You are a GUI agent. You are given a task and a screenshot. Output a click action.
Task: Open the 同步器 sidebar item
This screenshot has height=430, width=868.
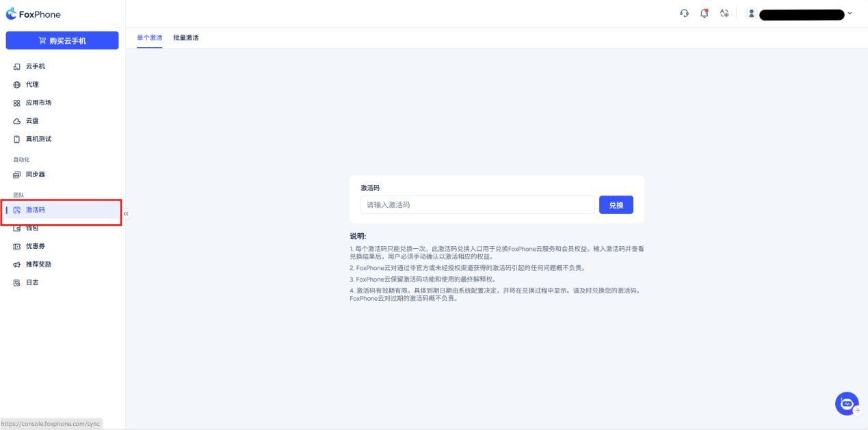point(36,175)
